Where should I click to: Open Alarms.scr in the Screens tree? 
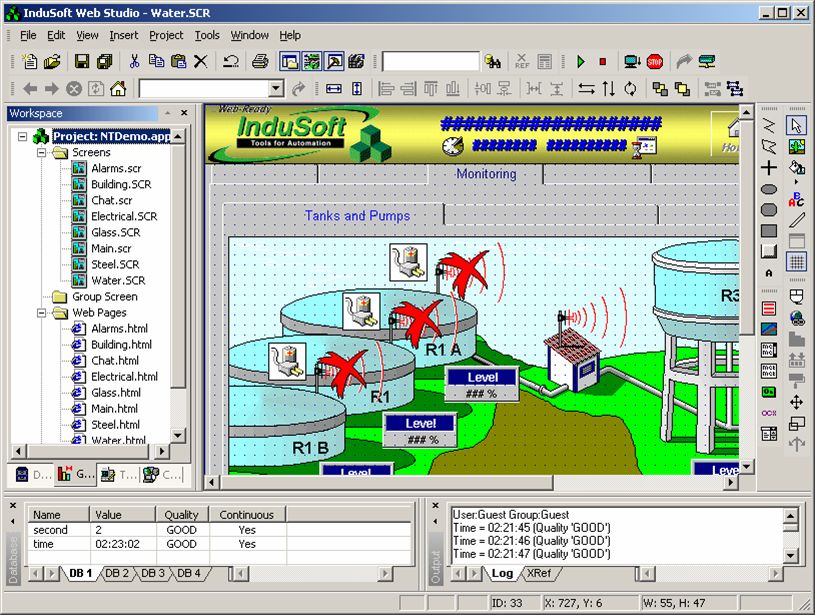[116, 168]
